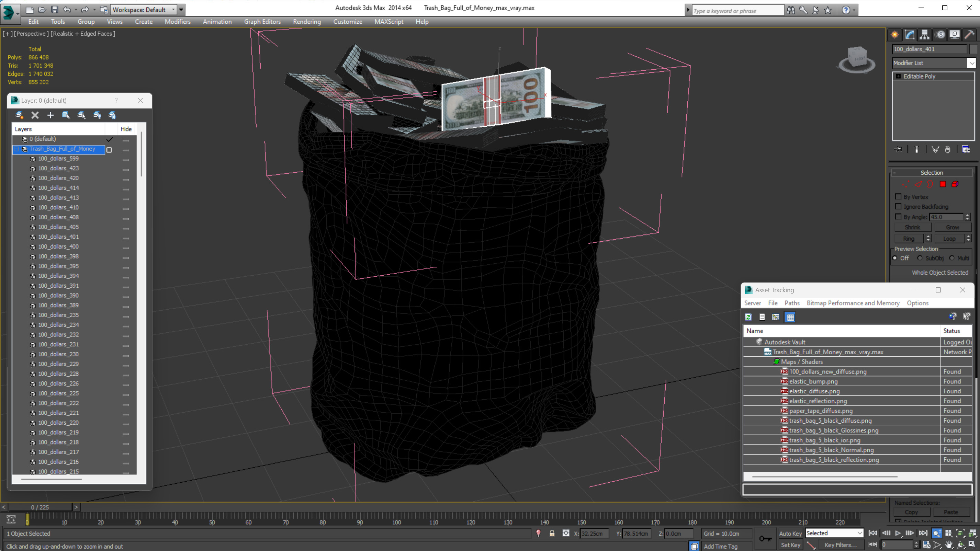Click the Save File toolbar icon
This screenshot has width=980, height=551.
[x=54, y=10]
